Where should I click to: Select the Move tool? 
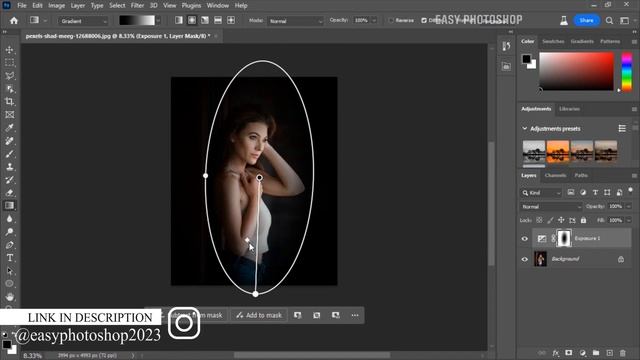9,50
